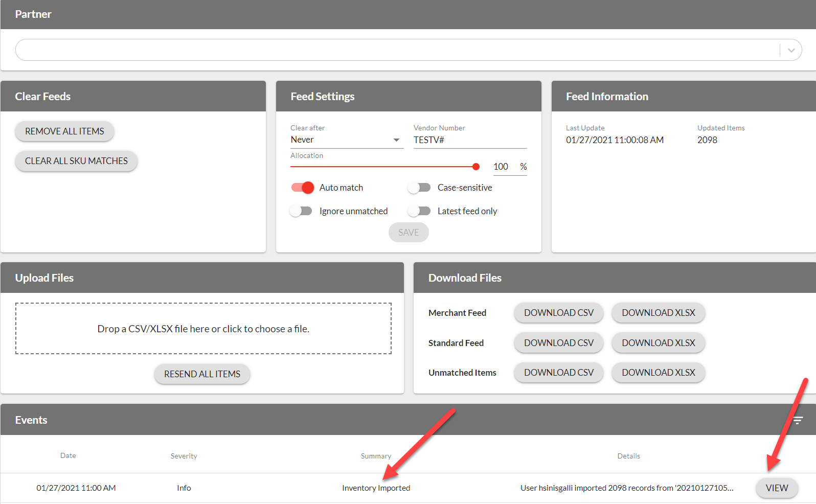This screenshot has width=816, height=504.
Task: Enable Latest feed only toggle
Action: pos(419,211)
